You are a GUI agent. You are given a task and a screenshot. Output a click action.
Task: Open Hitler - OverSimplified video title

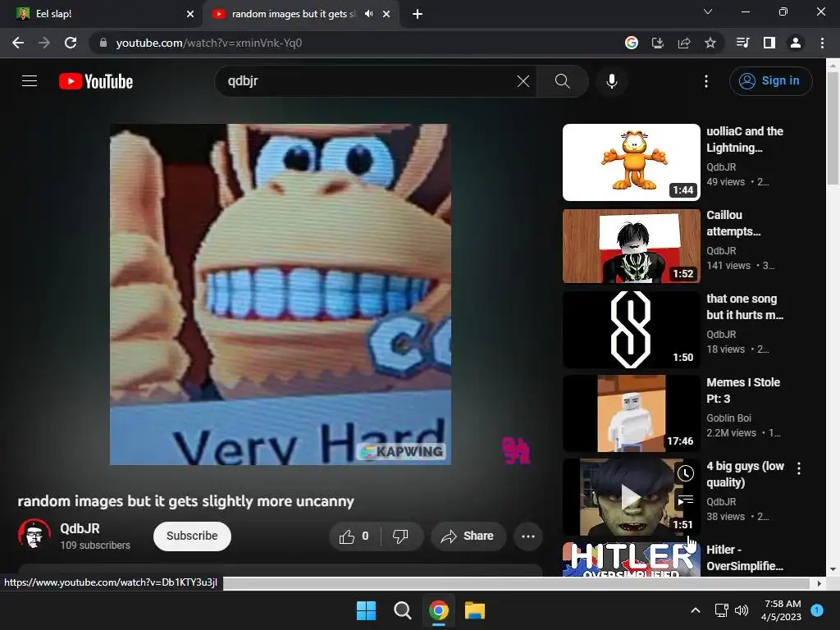tap(745, 558)
